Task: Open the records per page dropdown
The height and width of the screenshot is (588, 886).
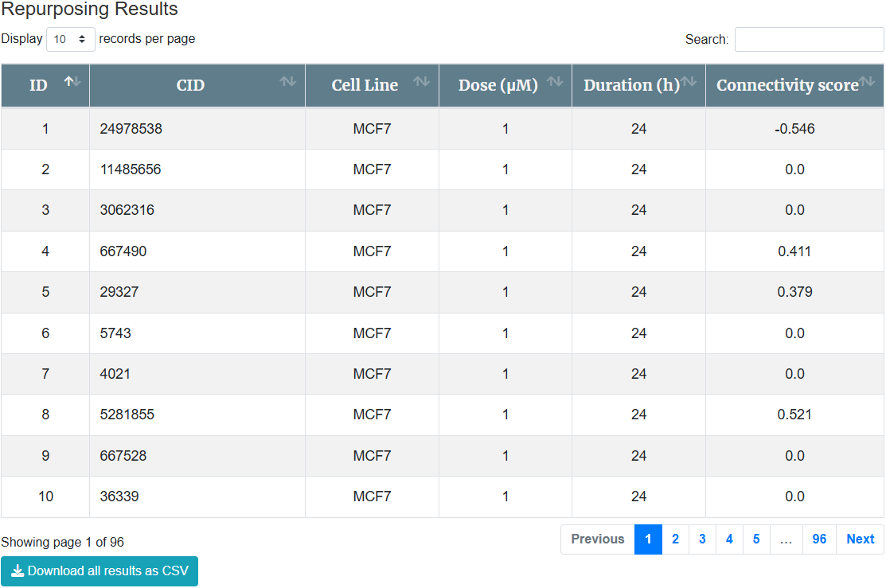Action: pyautogui.click(x=70, y=39)
